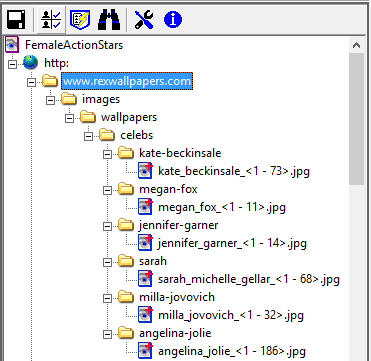Select jennifer_garner_<1 - 14>.jpg entry
Screen dimensions: 371x361
point(232,243)
